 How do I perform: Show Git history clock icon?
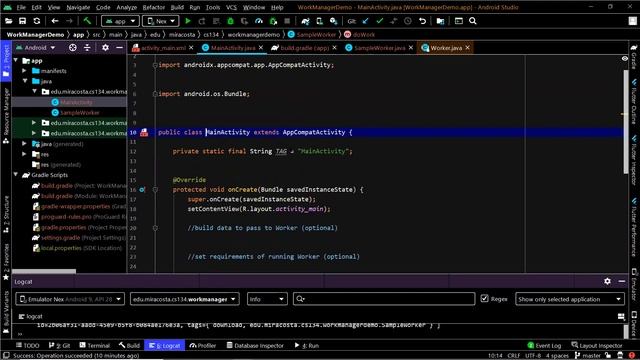[x=408, y=21]
